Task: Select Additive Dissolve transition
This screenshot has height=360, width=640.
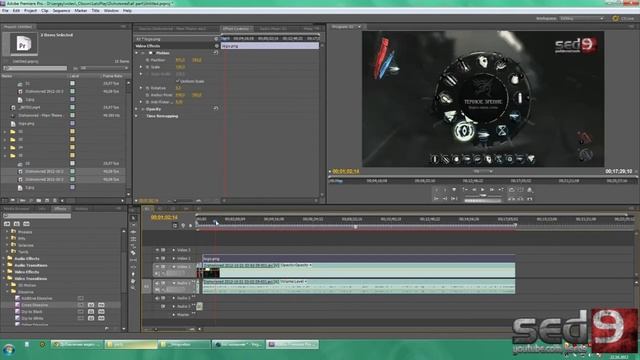Action: pyautogui.click(x=37, y=298)
